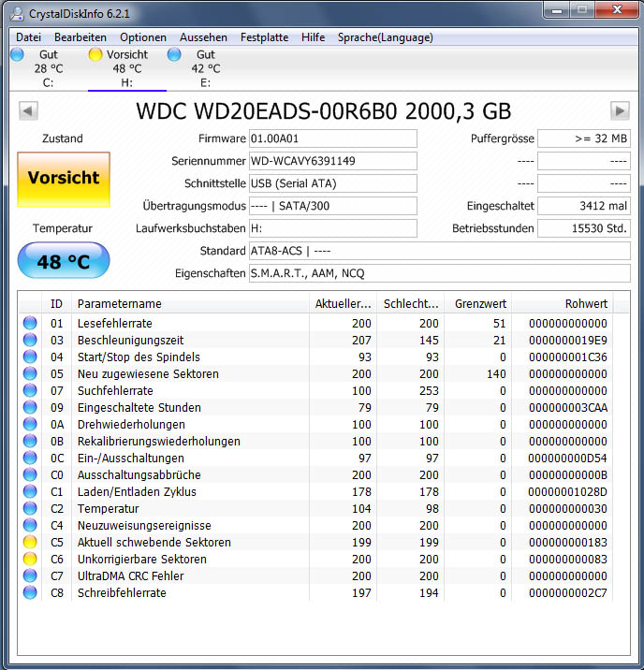Click the Rohwert column header
Viewport: 644px width, 670px height.
563,303
